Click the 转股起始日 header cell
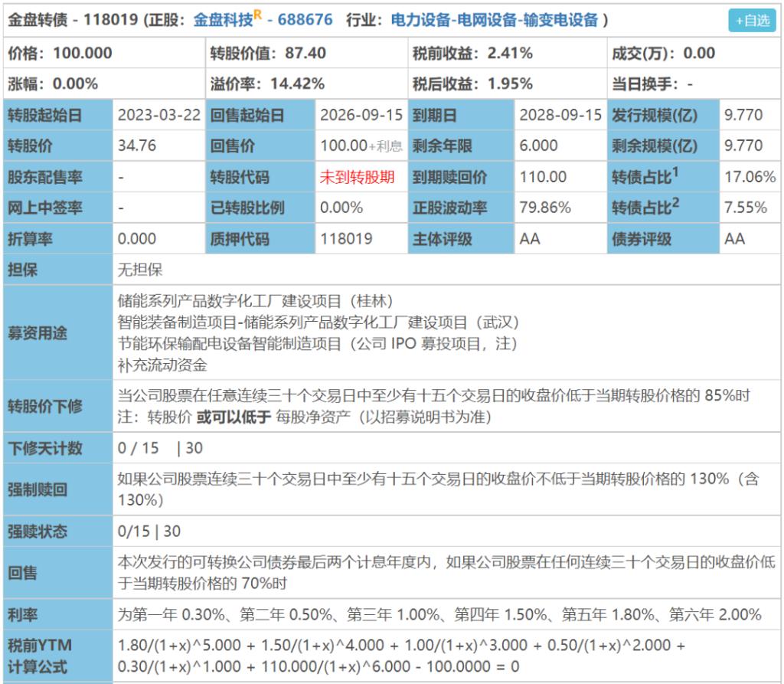784x684 pixels. [44, 116]
